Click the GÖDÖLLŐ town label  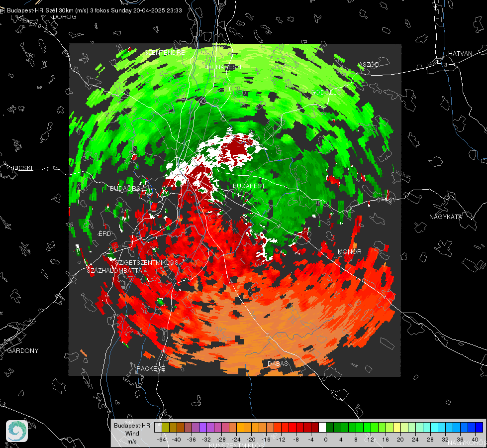(326, 92)
